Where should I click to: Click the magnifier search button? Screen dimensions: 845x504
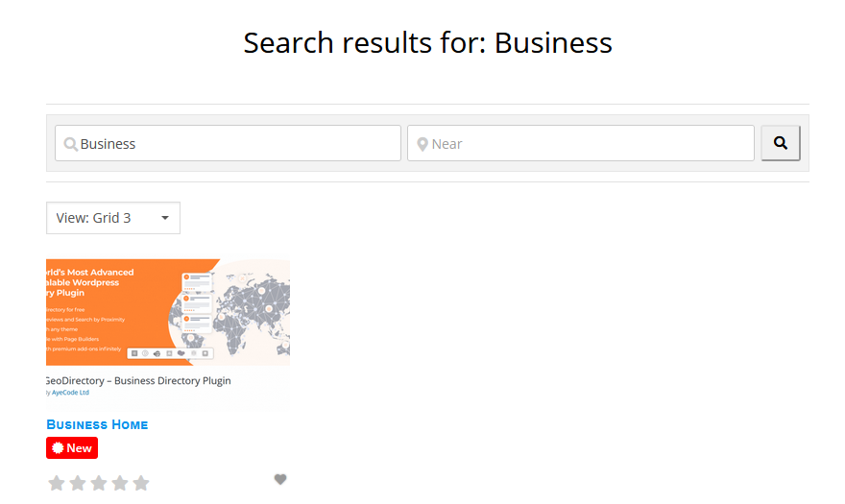pos(780,143)
